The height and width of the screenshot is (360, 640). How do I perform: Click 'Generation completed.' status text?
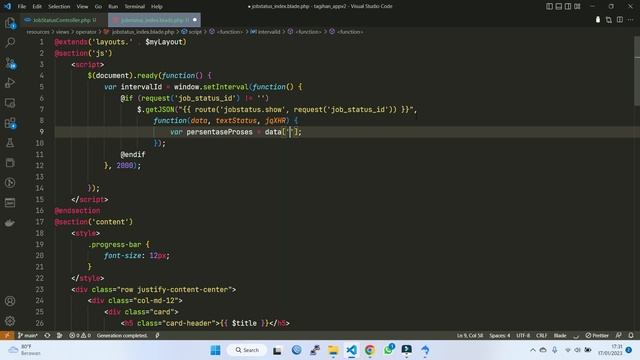coord(122,336)
